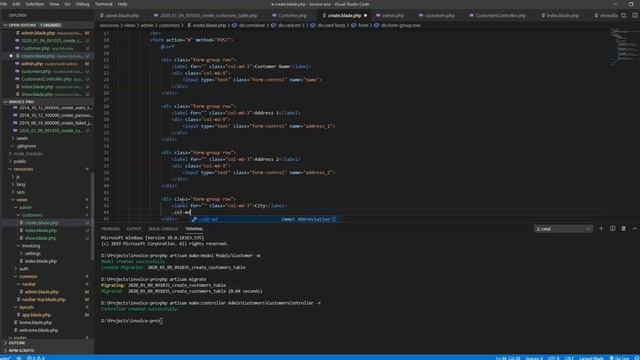Open the Debug Console panel tab
The image size is (640, 360).
pyautogui.click(x=163, y=229)
